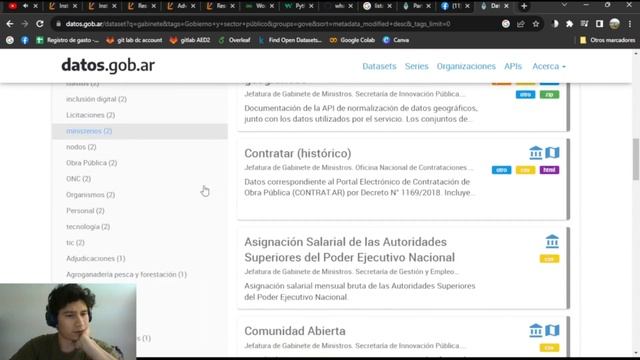Filter by nodos (2) tag
This screenshot has width=640, height=360.
[x=81, y=147]
